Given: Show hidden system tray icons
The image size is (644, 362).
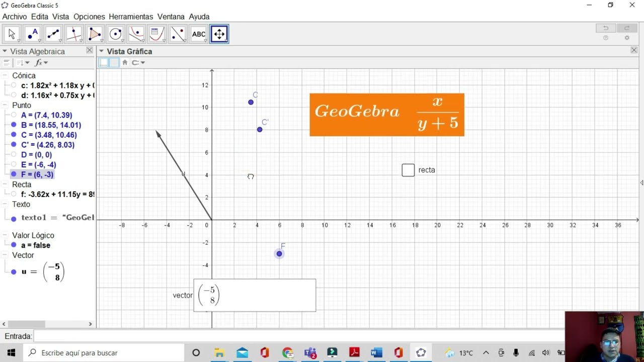Looking at the screenshot, I should (x=486, y=352).
